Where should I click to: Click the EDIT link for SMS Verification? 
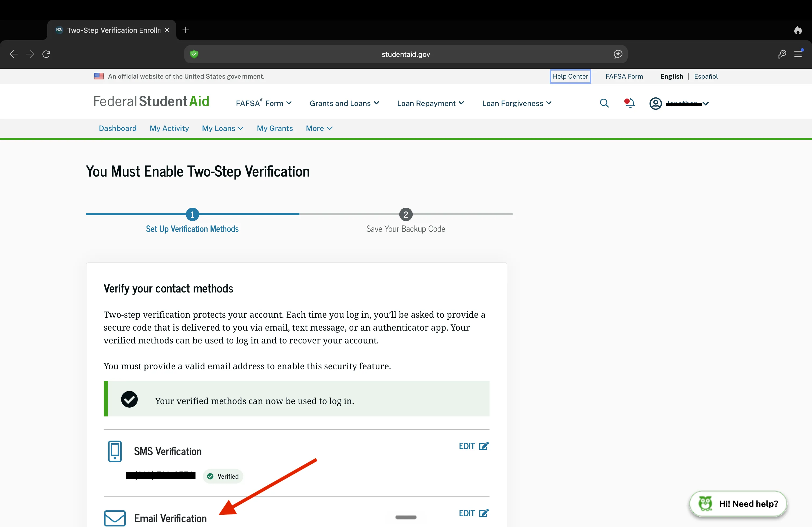(x=474, y=446)
